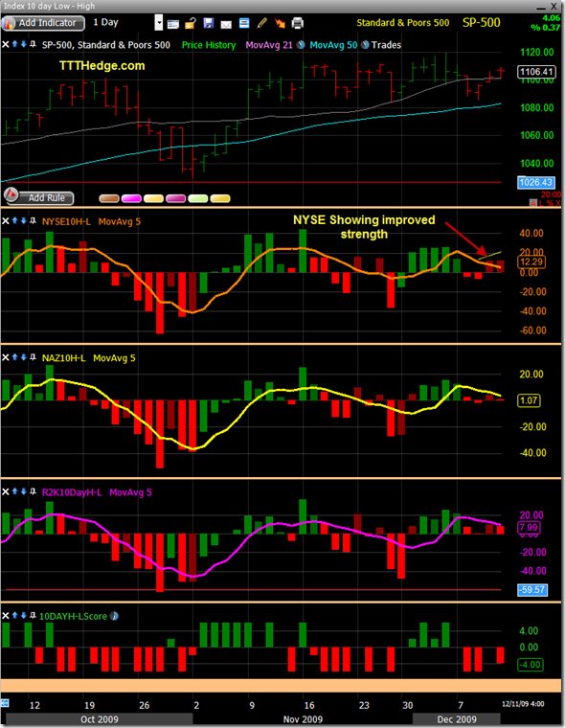Toggle the pin on the NYSE10H-L pane

[x=33, y=220]
